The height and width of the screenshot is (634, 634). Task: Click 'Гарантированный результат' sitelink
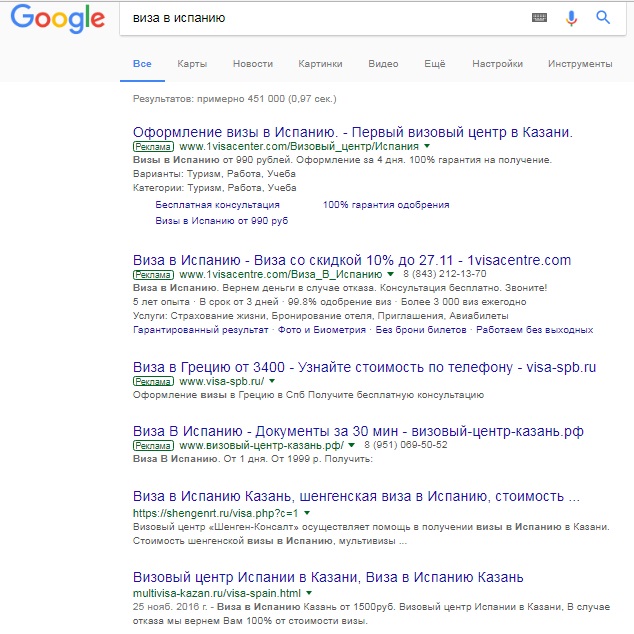201,330
